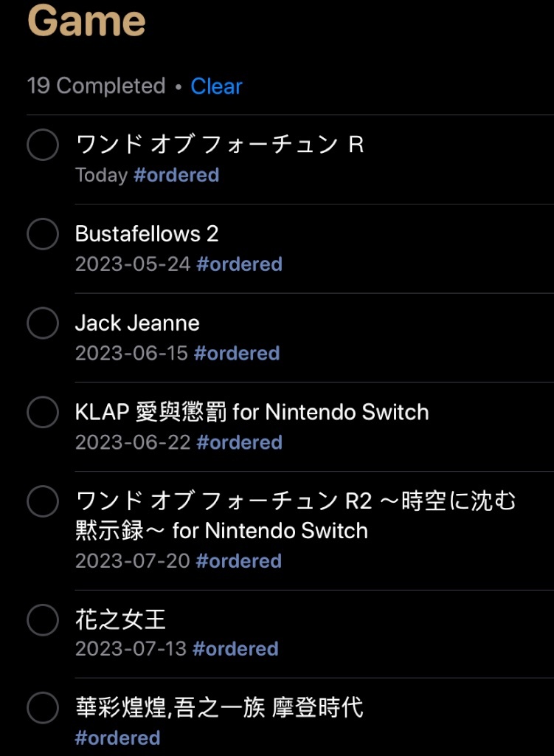Check off the Bustafellows 2 reminder
This screenshot has width=554, height=756.
(43, 234)
